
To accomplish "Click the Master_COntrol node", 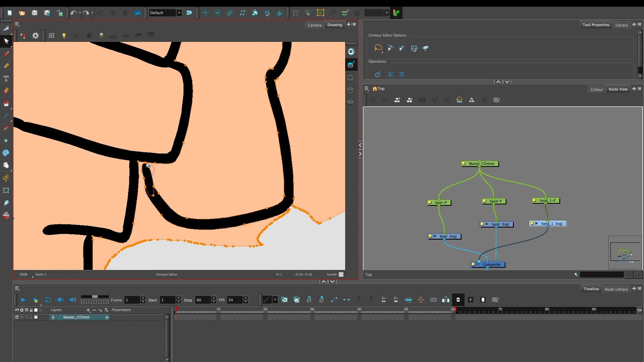I will (480, 164).
